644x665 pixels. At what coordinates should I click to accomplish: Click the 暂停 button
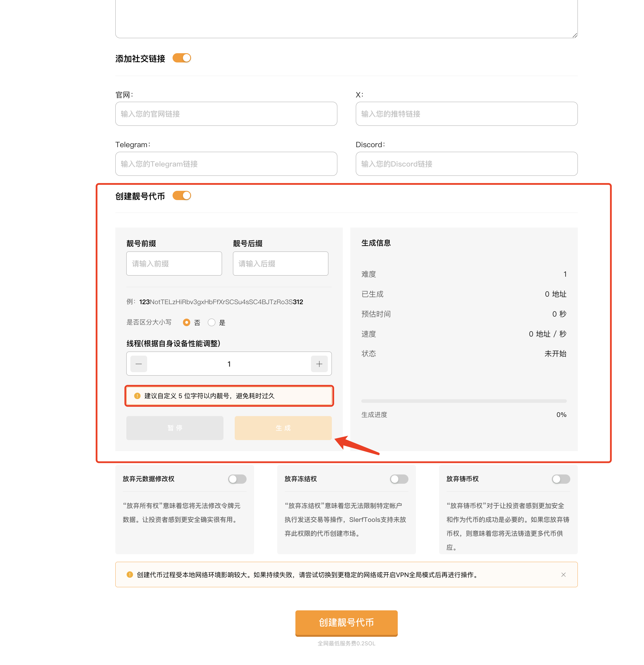tap(175, 428)
